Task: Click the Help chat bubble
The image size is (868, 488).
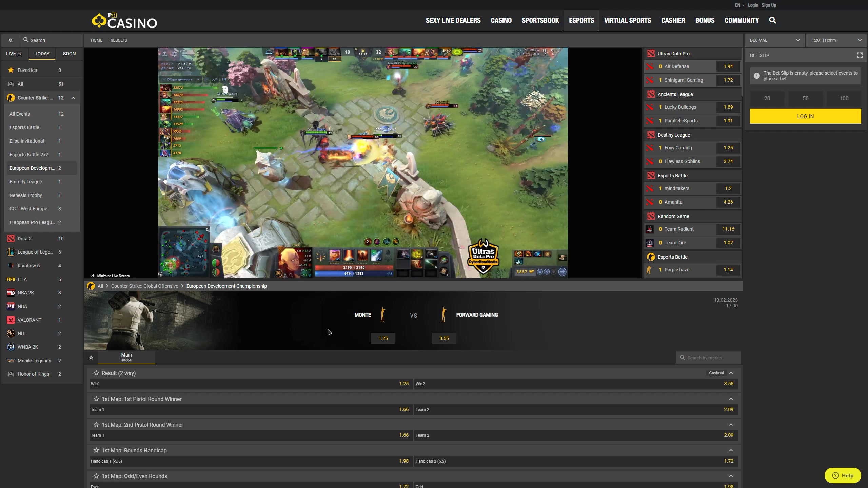Action: (843, 475)
